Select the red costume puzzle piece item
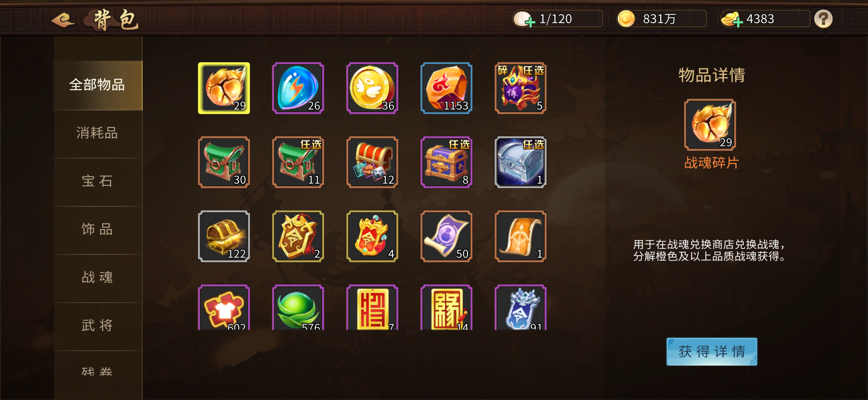The width and height of the screenshot is (868, 400). [224, 307]
